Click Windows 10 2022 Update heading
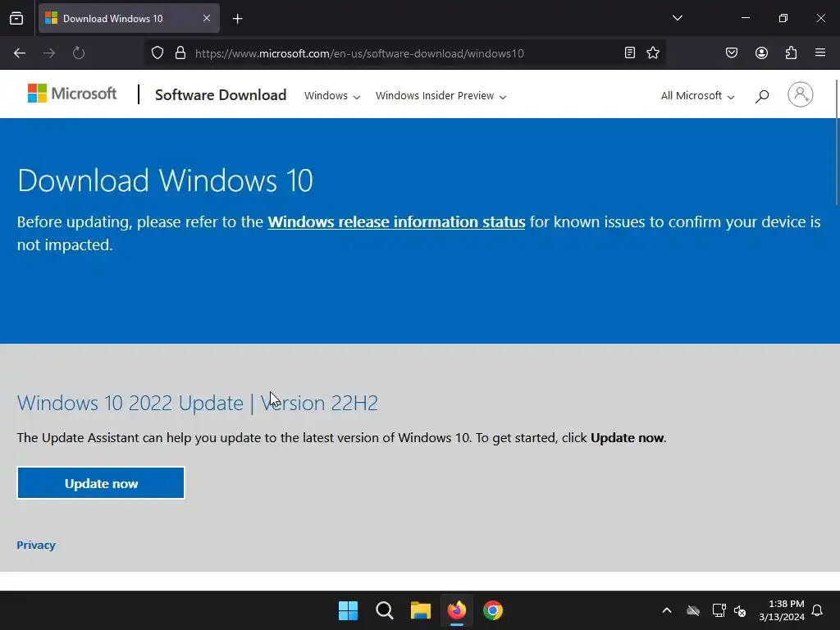The image size is (840, 630). [198, 403]
